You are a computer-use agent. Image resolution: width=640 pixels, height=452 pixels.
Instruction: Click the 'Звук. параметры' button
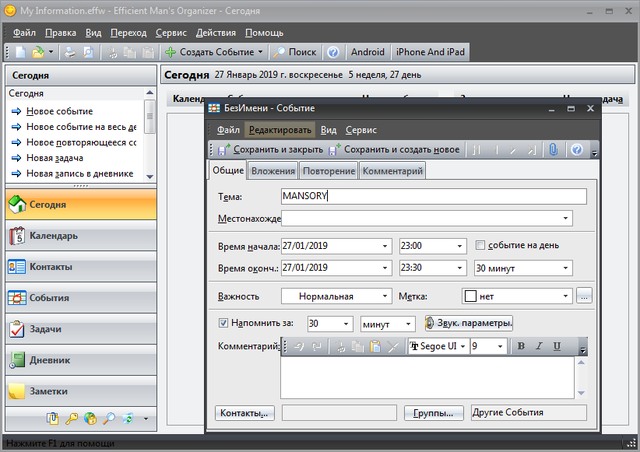pos(470,323)
